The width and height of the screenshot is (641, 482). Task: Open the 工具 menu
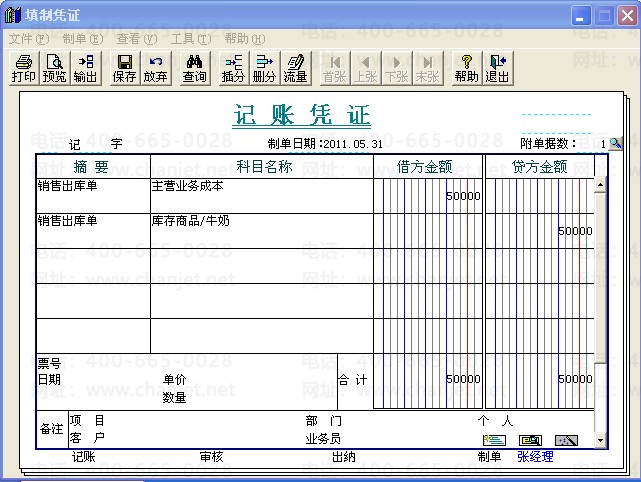click(x=190, y=38)
